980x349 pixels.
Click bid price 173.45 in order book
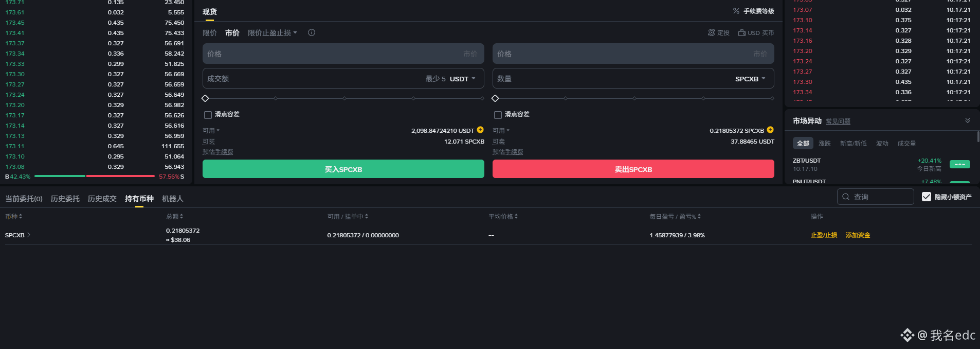15,23
